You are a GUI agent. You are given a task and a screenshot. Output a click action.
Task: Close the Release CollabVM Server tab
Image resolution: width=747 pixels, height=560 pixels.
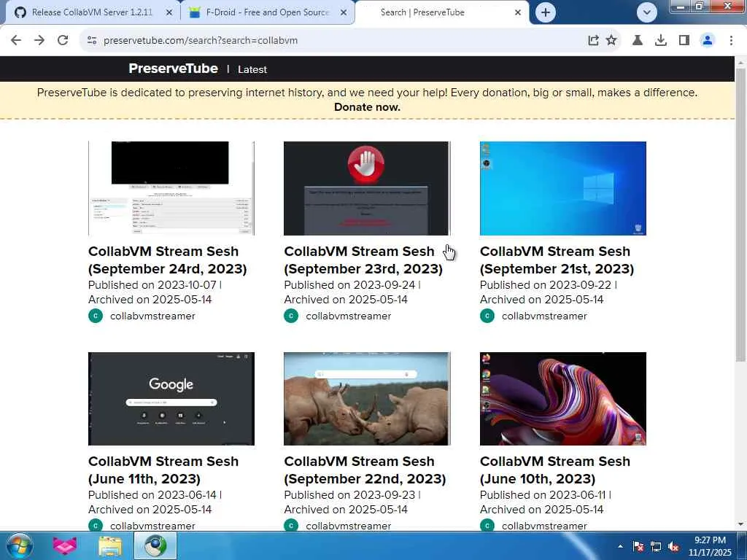tap(169, 13)
